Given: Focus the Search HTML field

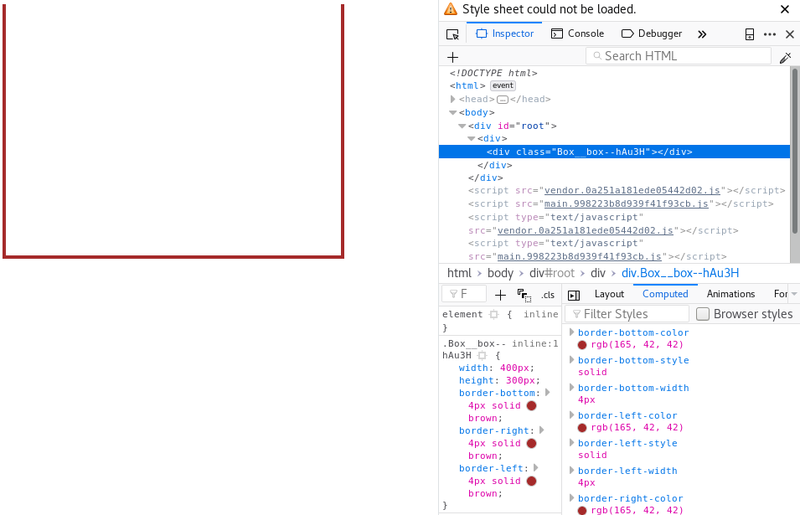Looking at the screenshot, I should (680, 56).
